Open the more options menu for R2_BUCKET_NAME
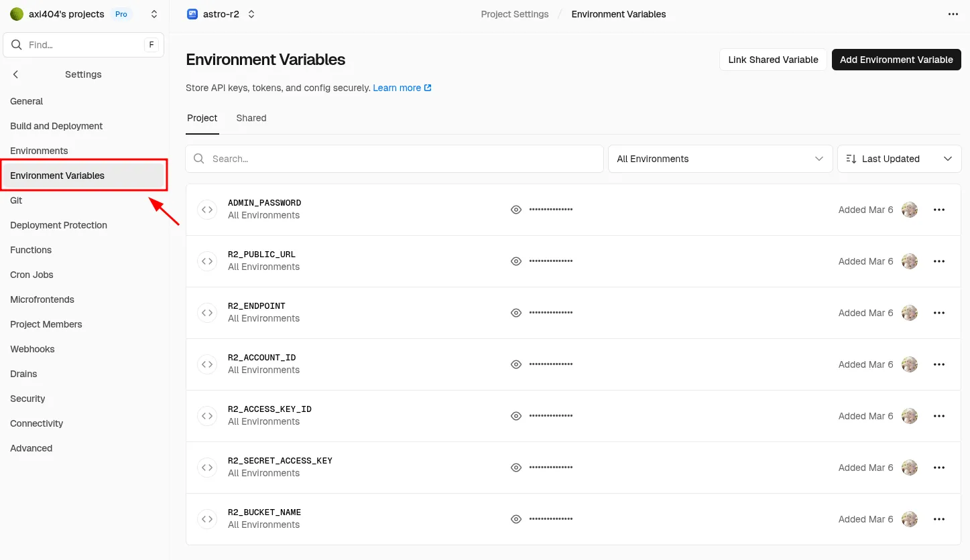The width and height of the screenshot is (970, 560). (938, 519)
